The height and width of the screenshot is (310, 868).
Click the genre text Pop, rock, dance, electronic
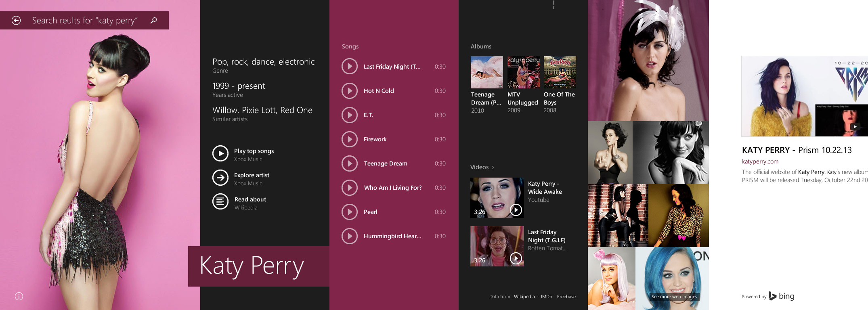coord(263,62)
